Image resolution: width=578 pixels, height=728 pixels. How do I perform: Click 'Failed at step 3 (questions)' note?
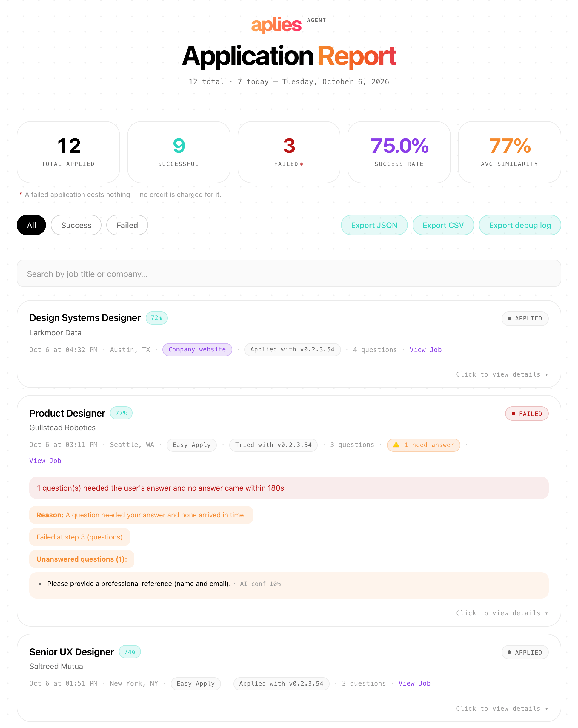click(79, 537)
